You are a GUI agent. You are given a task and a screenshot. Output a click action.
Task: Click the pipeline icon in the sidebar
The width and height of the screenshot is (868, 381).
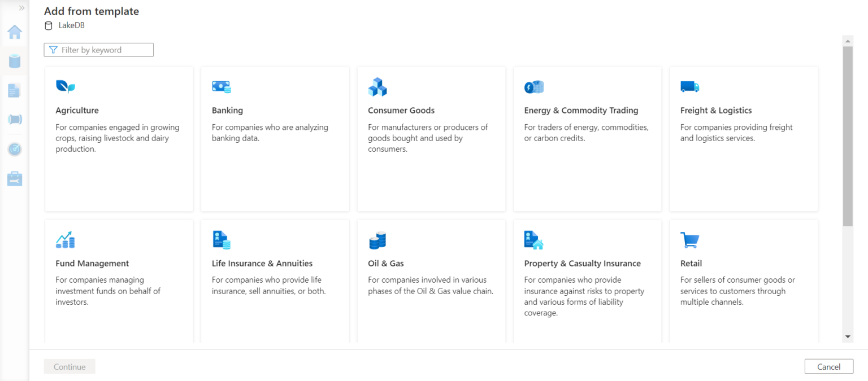click(14, 120)
